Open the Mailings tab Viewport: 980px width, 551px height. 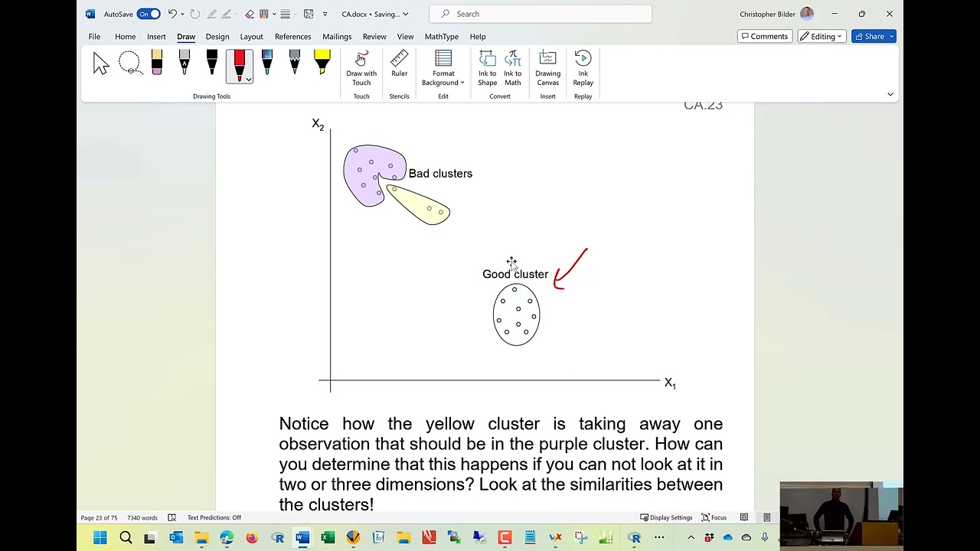(x=337, y=37)
